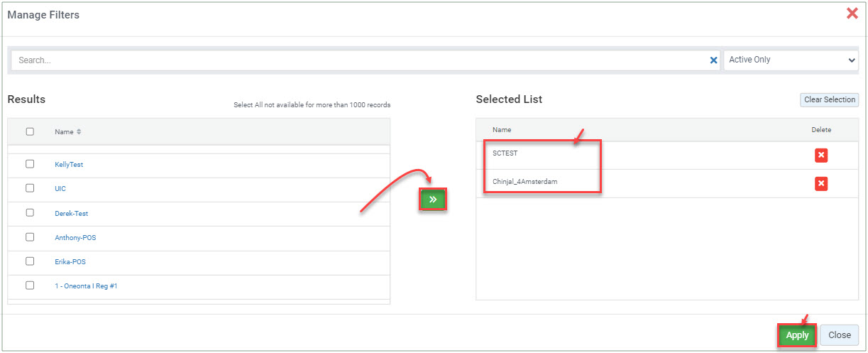Close the Manage Filters dialog with red X
Image resolution: width=868 pixels, height=353 pixels.
click(852, 13)
